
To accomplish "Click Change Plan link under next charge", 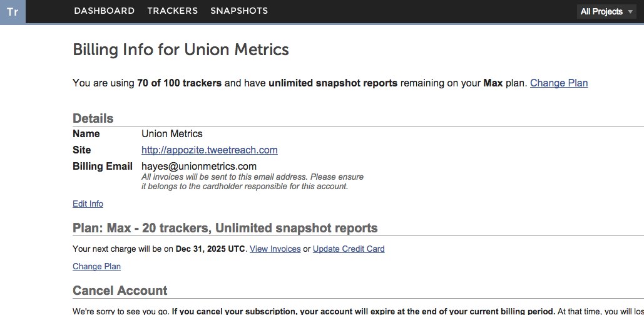I will [x=96, y=267].
